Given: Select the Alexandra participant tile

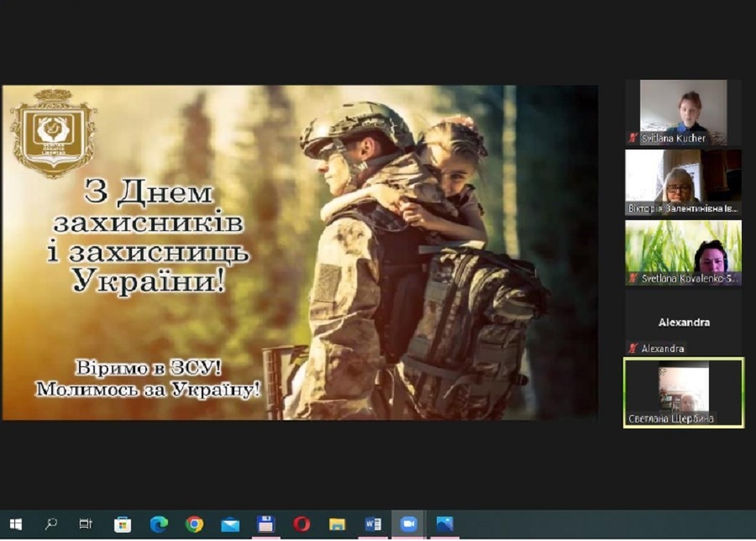Looking at the screenshot, I should (x=683, y=323).
